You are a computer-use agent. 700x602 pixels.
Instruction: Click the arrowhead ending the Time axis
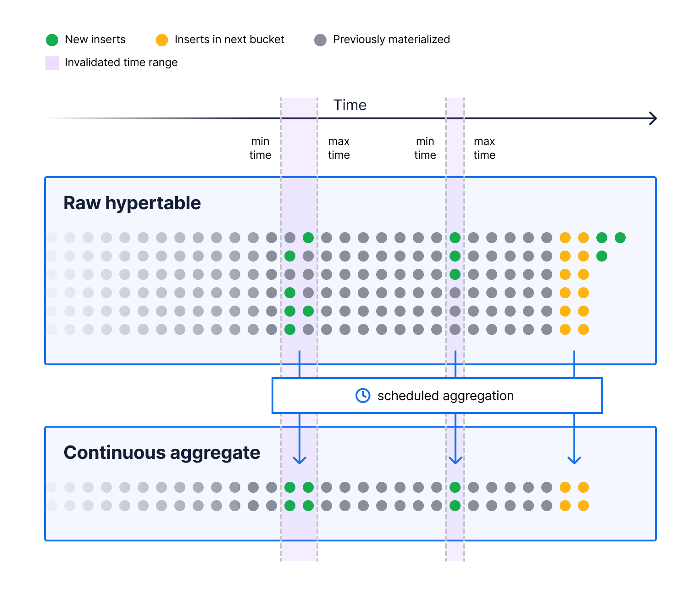pyautogui.click(x=653, y=118)
